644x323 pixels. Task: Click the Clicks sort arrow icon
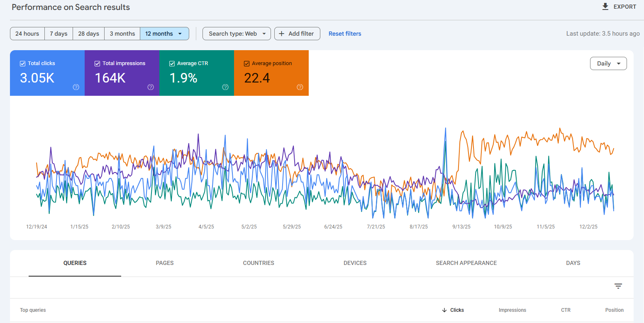tap(444, 310)
